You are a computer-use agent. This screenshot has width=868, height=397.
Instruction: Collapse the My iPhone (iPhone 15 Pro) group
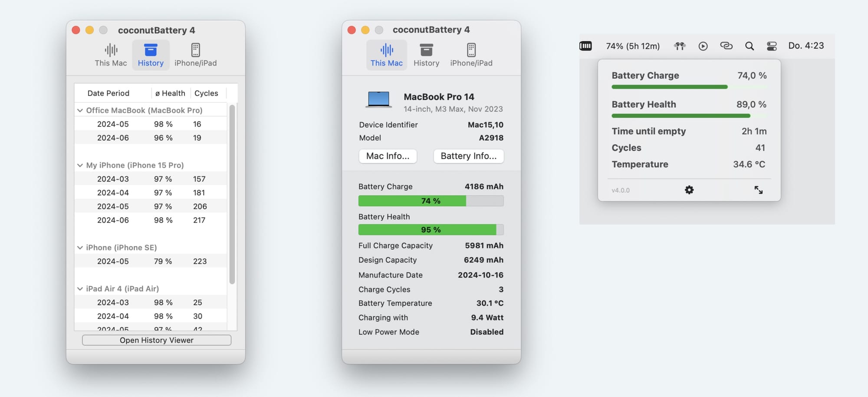(x=80, y=165)
